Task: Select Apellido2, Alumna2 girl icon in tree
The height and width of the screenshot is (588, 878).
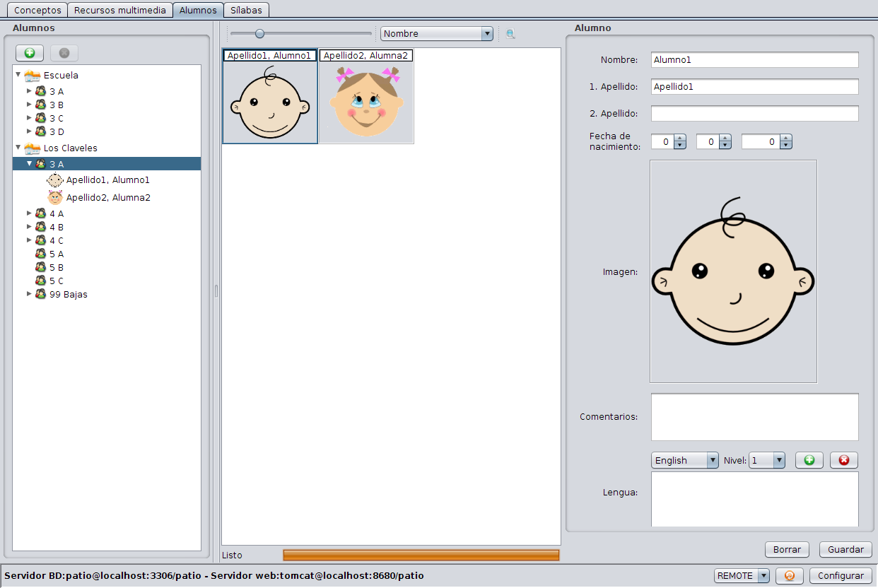Action: (55, 197)
